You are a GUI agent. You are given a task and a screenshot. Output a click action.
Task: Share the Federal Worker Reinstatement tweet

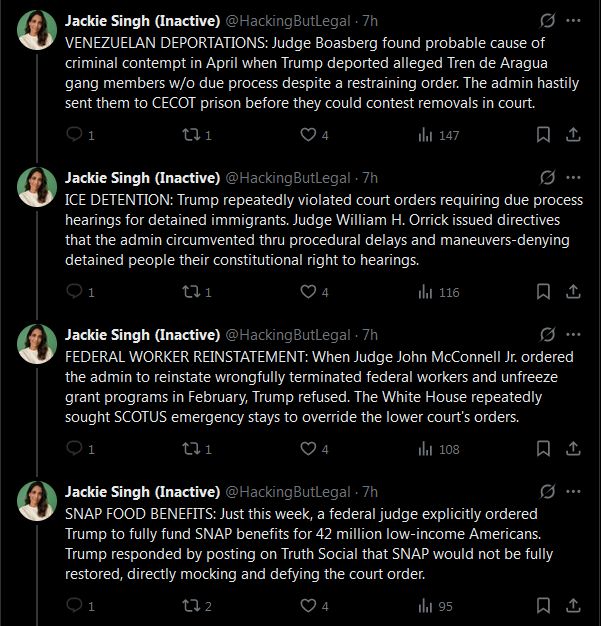point(573,449)
